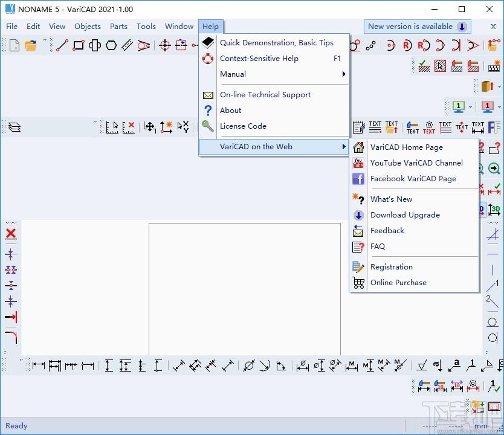This screenshot has width=504, height=435.
Task: Select the Rectangle drawing tool
Action: tap(79, 45)
